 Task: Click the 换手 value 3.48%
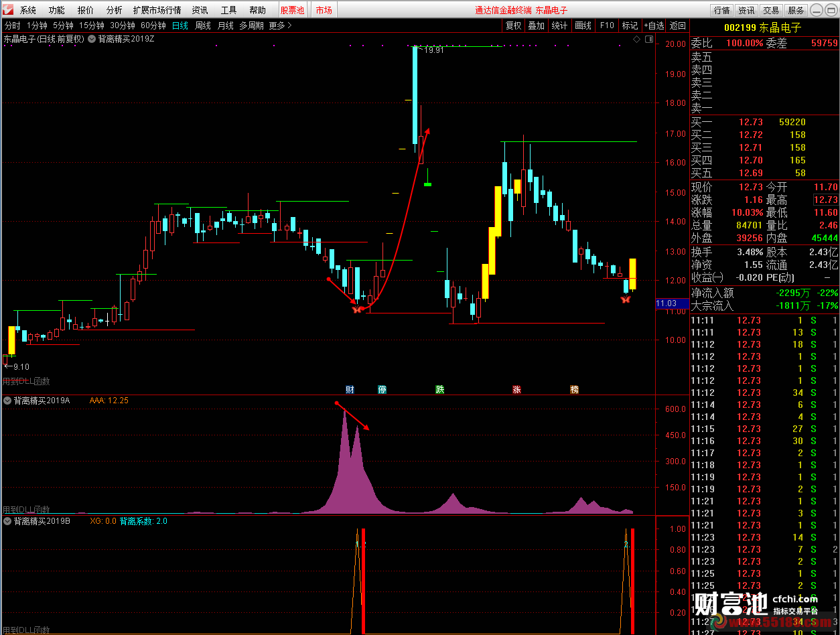click(749, 252)
